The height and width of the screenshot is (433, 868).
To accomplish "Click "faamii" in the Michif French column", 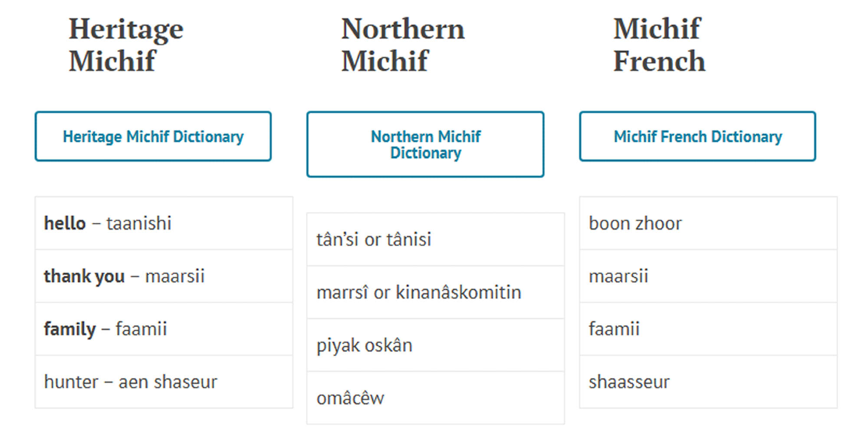I will (614, 329).
